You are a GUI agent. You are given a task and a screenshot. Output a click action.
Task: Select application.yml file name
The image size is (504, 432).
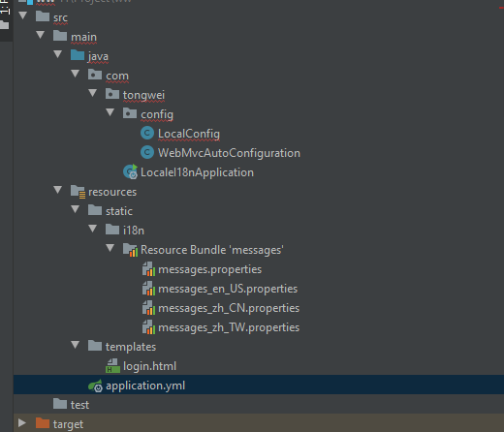145,386
